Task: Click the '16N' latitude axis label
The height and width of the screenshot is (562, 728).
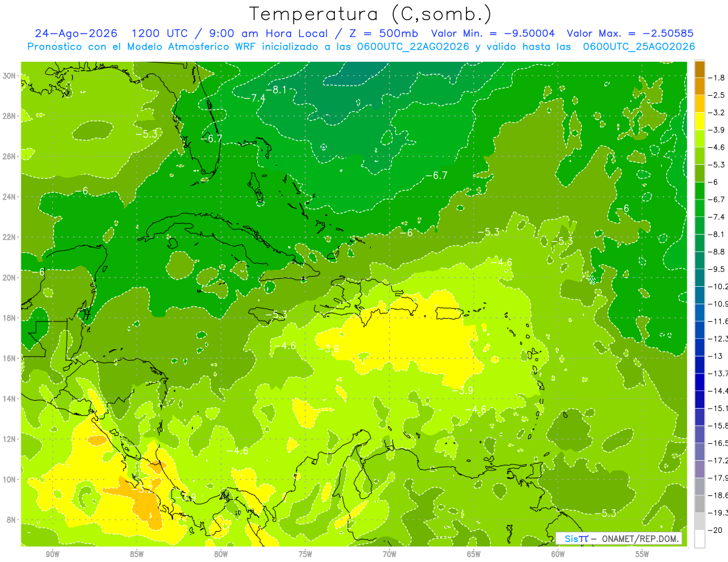Action: 10,358
